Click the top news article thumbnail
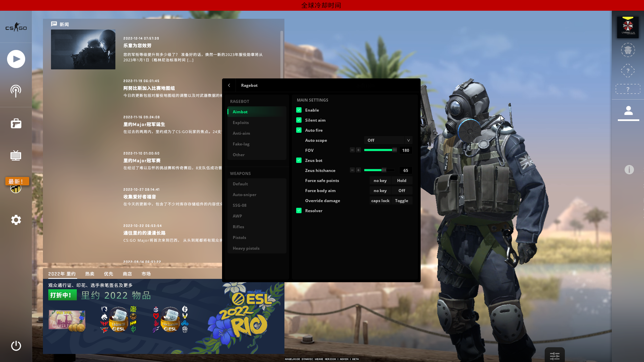Viewport: 644px width, 362px height. tap(83, 49)
